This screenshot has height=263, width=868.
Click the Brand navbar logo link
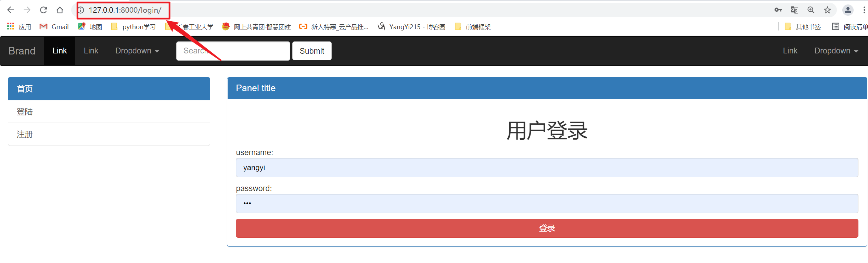pyautogui.click(x=22, y=51)
